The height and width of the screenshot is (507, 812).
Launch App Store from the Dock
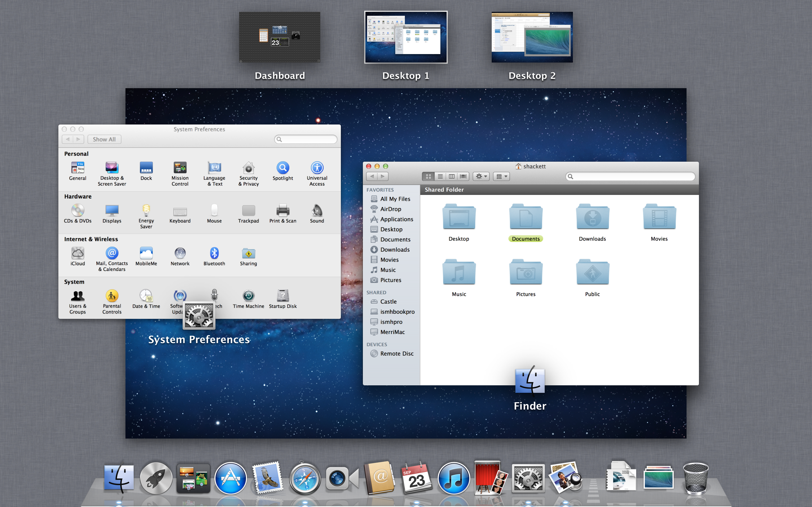coord(230,479)
